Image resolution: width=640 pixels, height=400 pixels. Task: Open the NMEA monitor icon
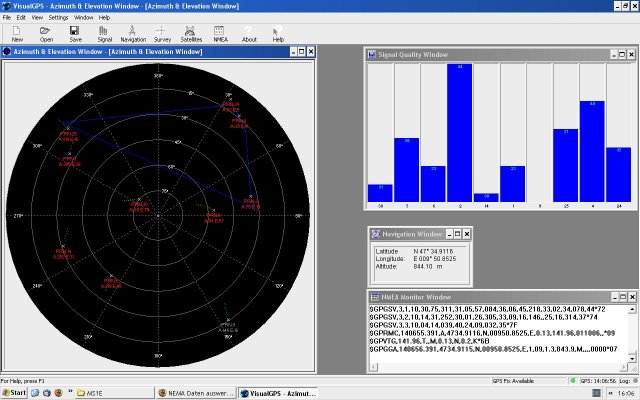click(220, 34)
